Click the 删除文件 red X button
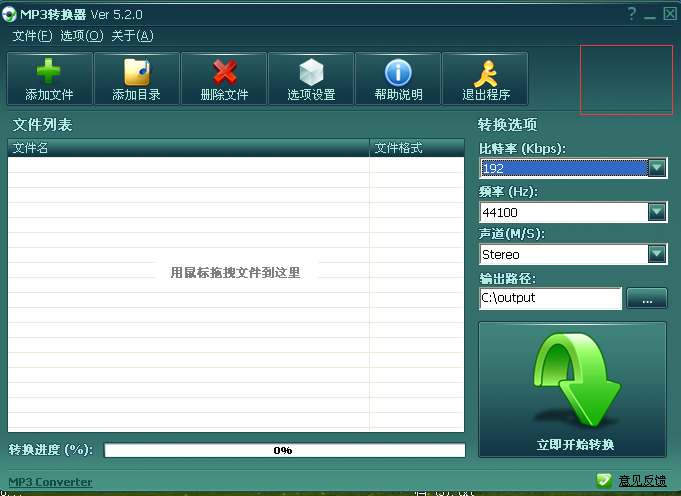The height and width of the screenshot is (496, 681). [x=224, y=79]
